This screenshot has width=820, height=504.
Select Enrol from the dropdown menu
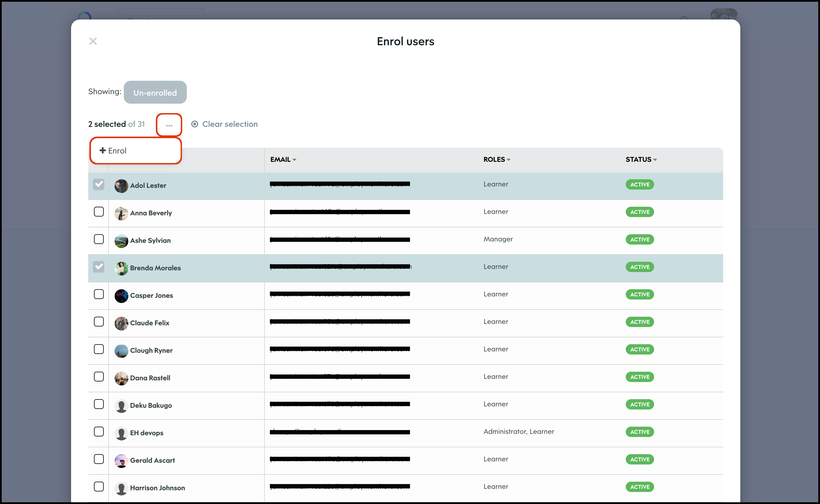pos(113,151)
